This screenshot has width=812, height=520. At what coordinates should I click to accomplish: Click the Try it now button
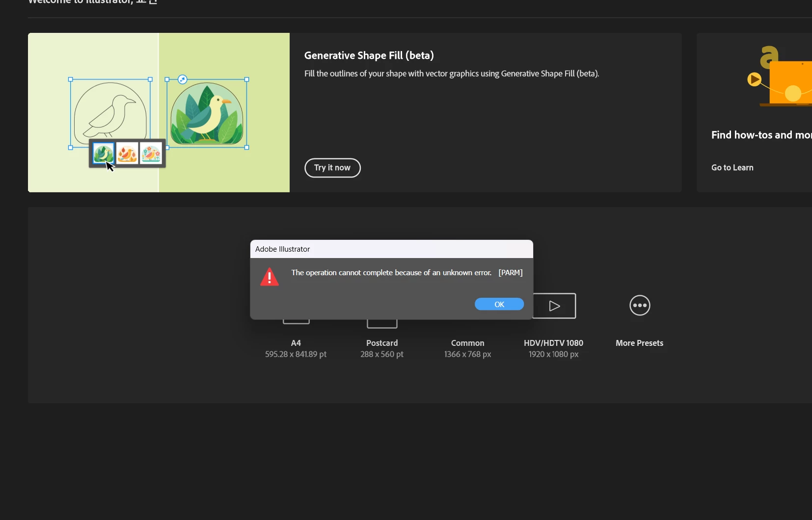(332, 168)
